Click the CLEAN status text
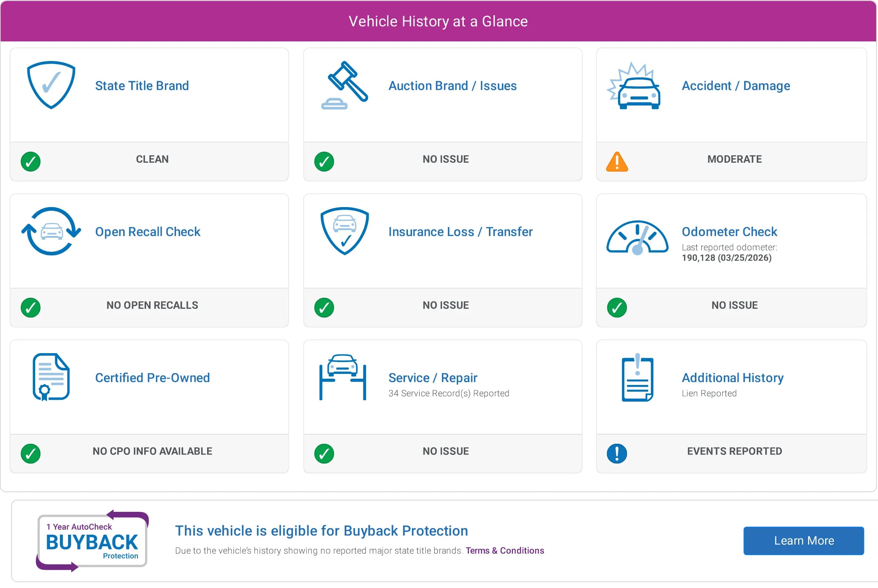The width and height of the screenshot is (878, 588). coord(152,159)
